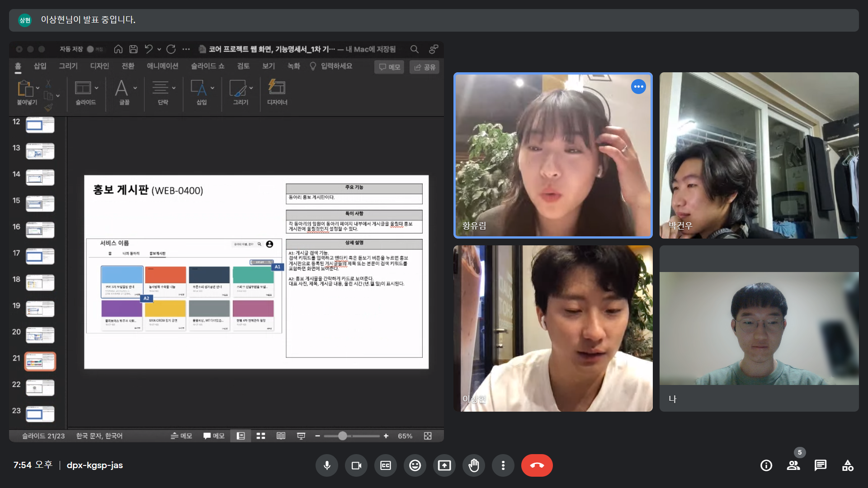The height and width of the screenshot is (488, 868).
Task: Click the slide sorter grid view icon
Action: click(x=261, y=436)
